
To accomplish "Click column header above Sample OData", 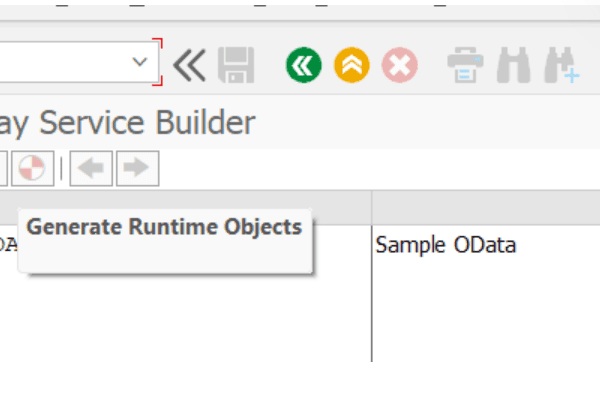I will click(x=486, y=208).
